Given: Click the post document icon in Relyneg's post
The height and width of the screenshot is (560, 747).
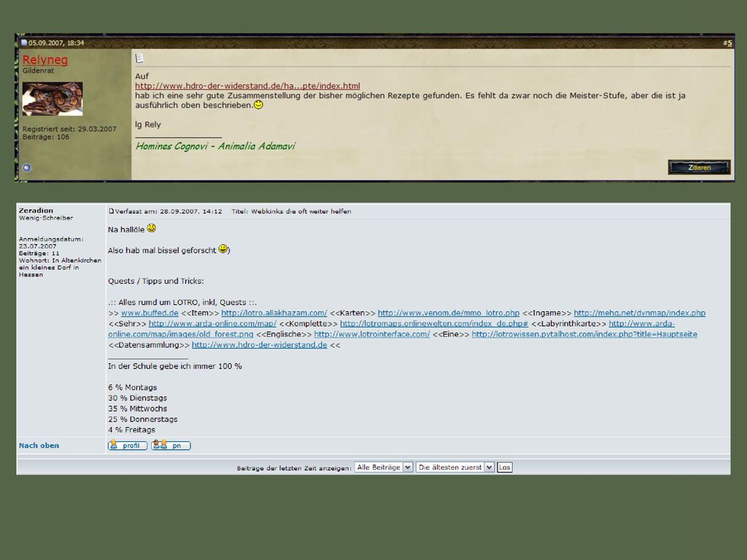Looking at the screenshot, I should click(139, 58).
